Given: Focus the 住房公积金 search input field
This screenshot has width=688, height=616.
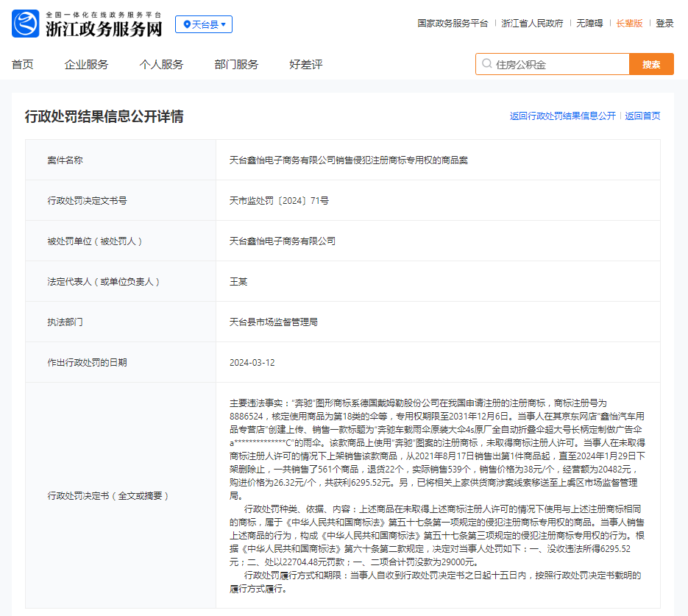Looking at the screenshot, I should coord(553,64).
